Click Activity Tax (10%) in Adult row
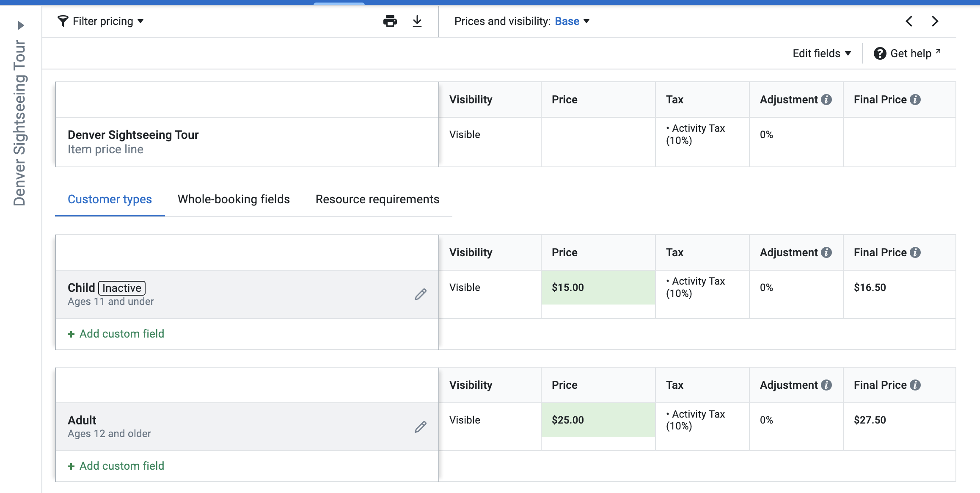The height and width of the screenshot is (493, 980). click(x=695, y=420)
